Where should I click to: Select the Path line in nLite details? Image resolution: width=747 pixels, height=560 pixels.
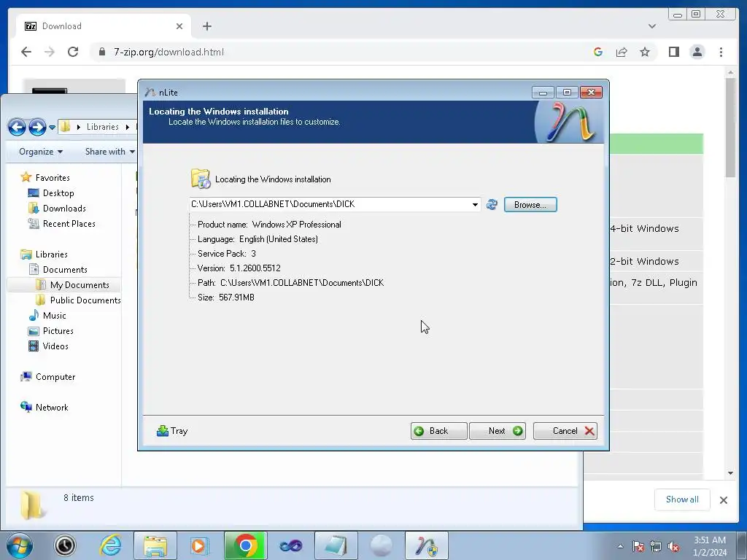tap(290, 283)
